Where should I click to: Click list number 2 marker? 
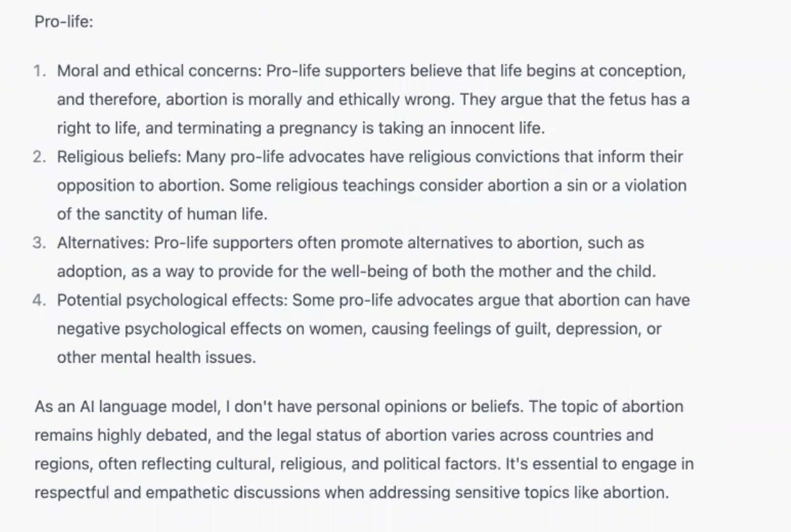coord(39,157)
